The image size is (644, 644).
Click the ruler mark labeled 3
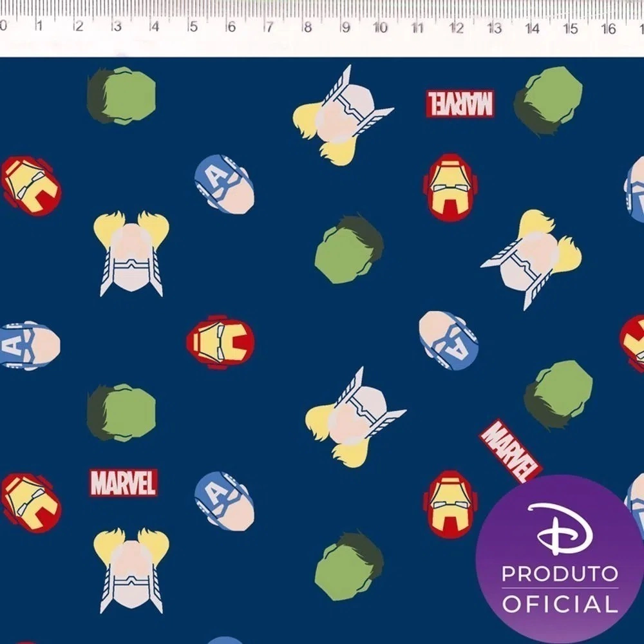pyautogui.click(x=117, y=26)
